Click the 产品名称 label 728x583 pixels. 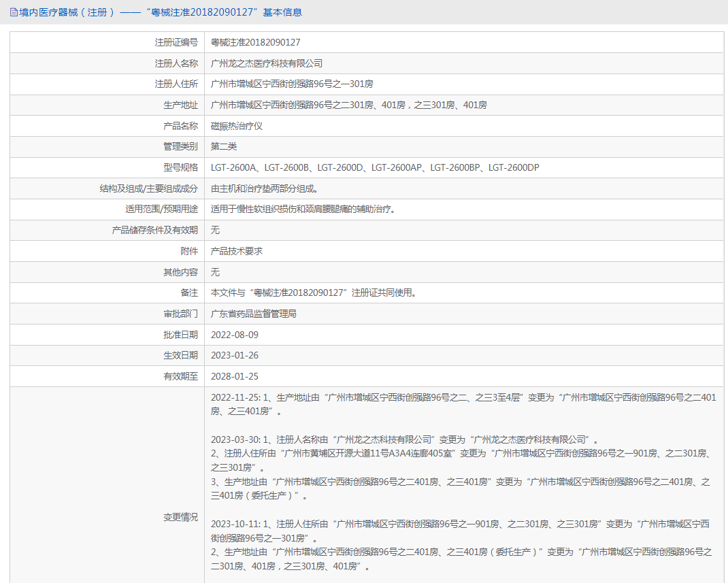180,126
